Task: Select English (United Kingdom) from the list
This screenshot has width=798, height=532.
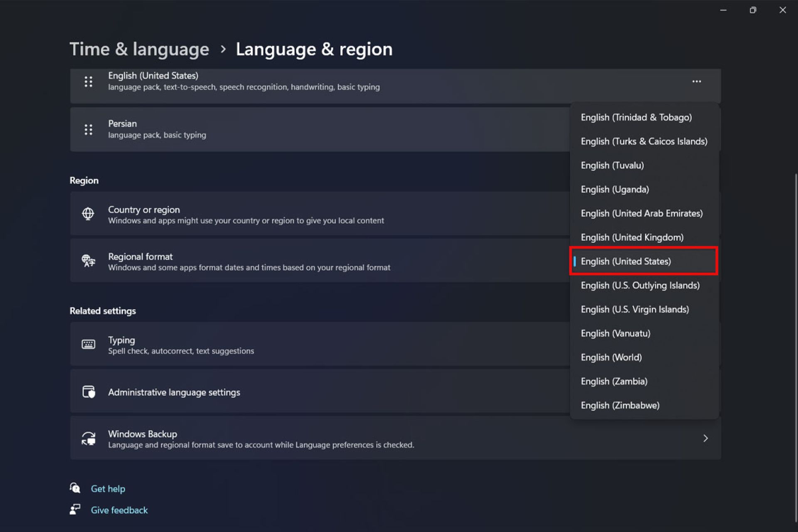Action: coord(632,237)
